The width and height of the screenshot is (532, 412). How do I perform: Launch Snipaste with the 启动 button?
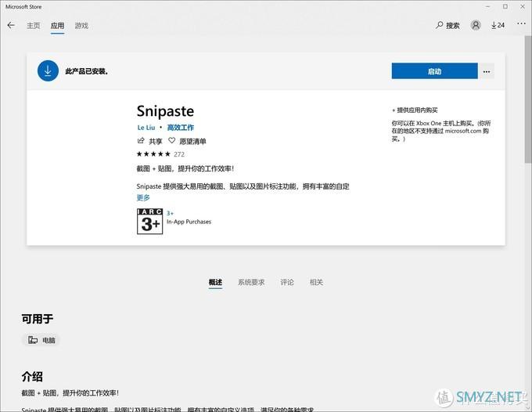coord(435,71)
